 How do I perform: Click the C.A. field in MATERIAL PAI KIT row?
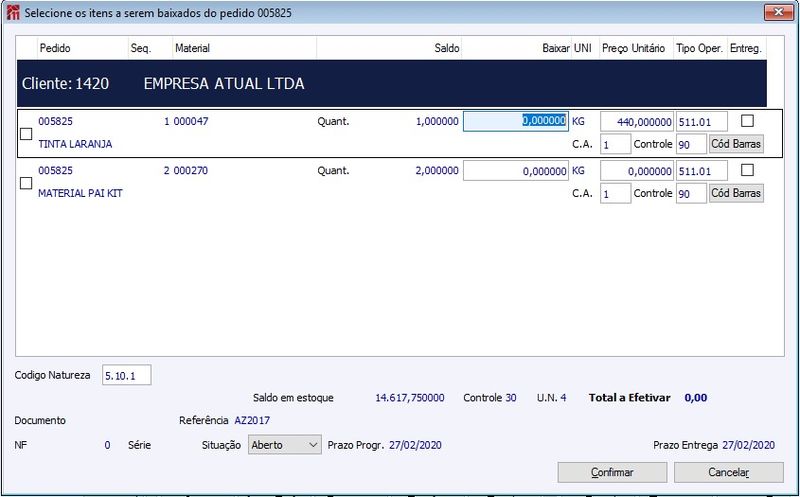615,193
